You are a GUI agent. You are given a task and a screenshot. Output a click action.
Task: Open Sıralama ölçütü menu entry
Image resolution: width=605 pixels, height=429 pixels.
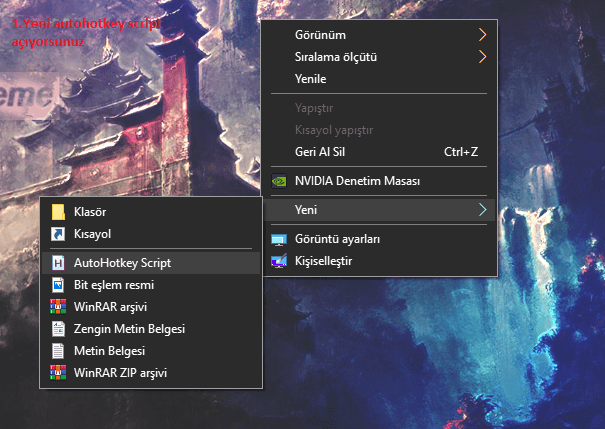[x=379, y=57]
